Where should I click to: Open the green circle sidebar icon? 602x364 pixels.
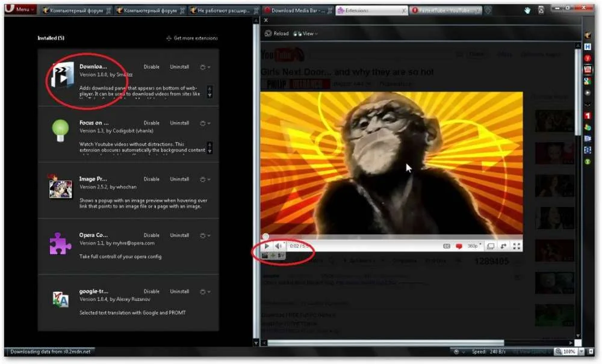(x=588, y=162)
